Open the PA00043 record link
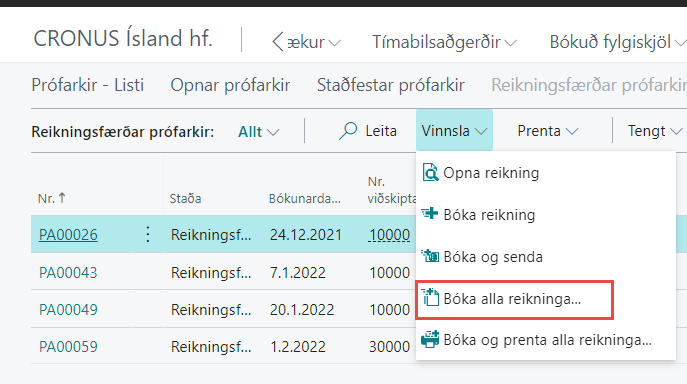The height and width of the screenshot is (384, 687). coord(68,273)
